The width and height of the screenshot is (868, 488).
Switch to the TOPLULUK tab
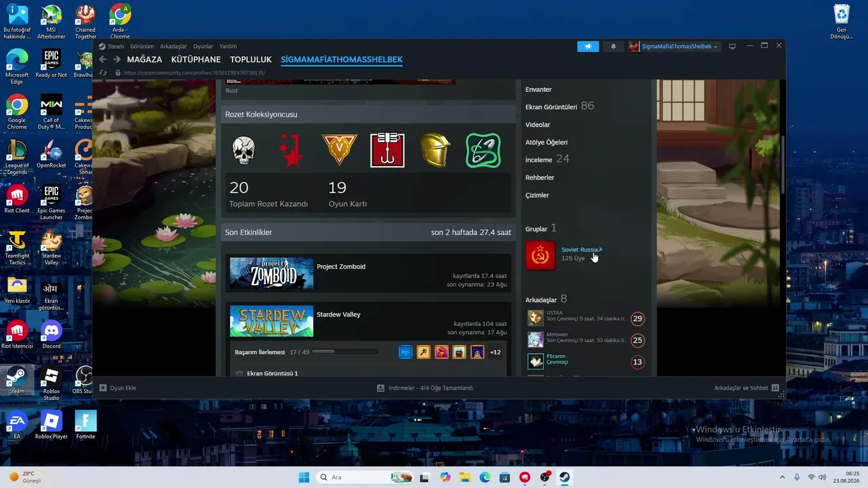[251, 60]
